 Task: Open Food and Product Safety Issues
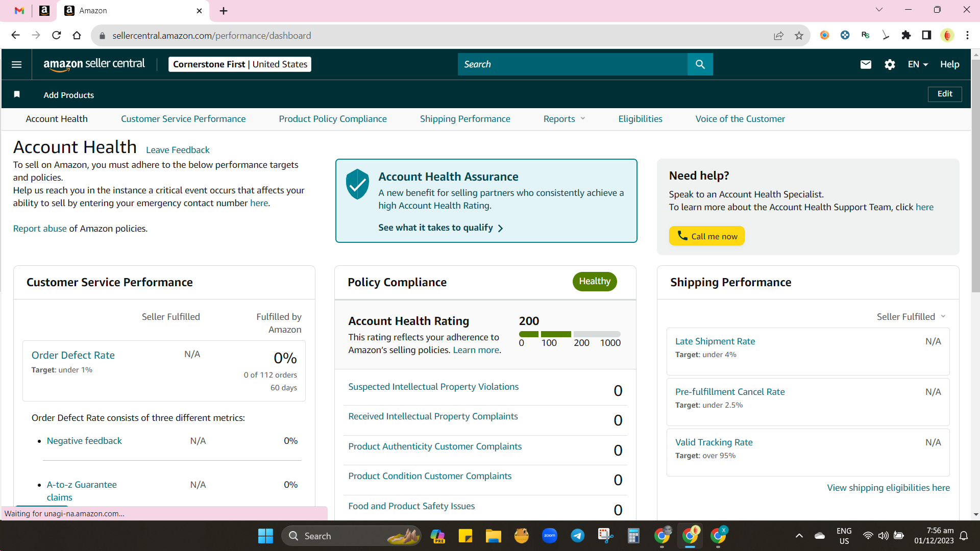411,506
